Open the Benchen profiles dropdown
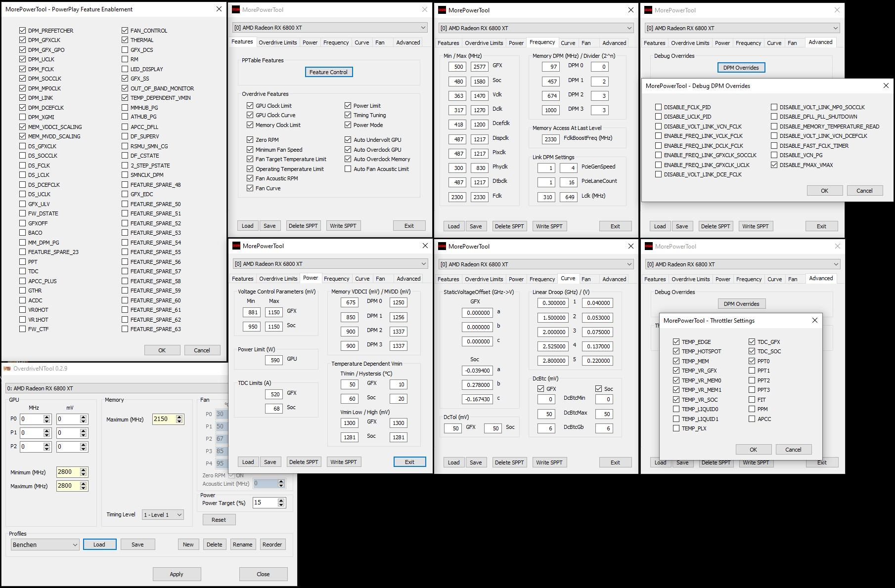Image resolution: width=895 pixels, height=588 pixels. 45,545
